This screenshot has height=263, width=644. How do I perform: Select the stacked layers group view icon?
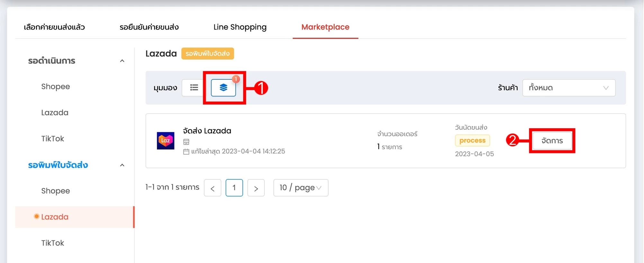click(x=223, y=87)
